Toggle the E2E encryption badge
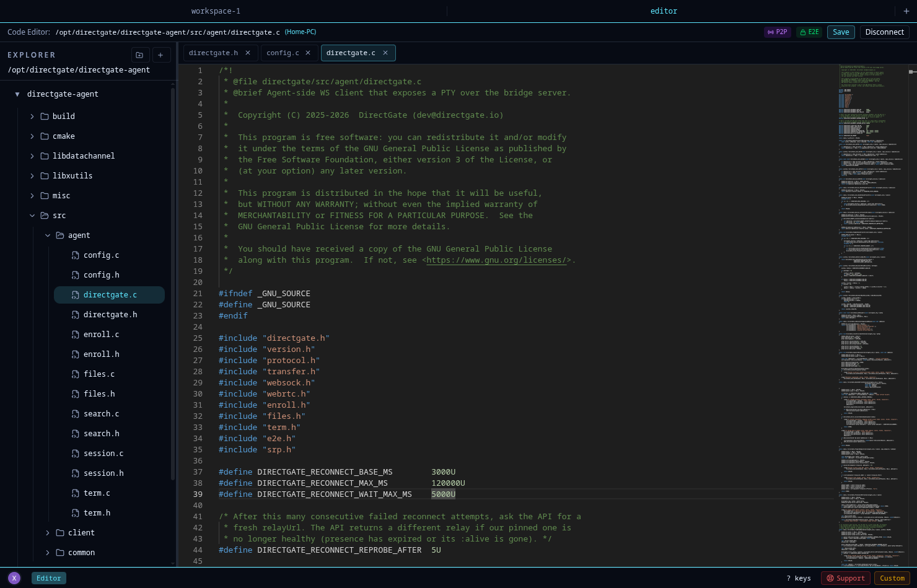The height and width of the screenshot is (588, 917). click(809, 32)
